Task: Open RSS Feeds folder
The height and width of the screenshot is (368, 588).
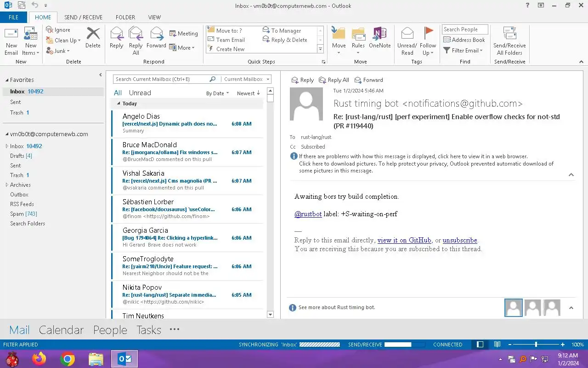Action: [x=22, y=204]
